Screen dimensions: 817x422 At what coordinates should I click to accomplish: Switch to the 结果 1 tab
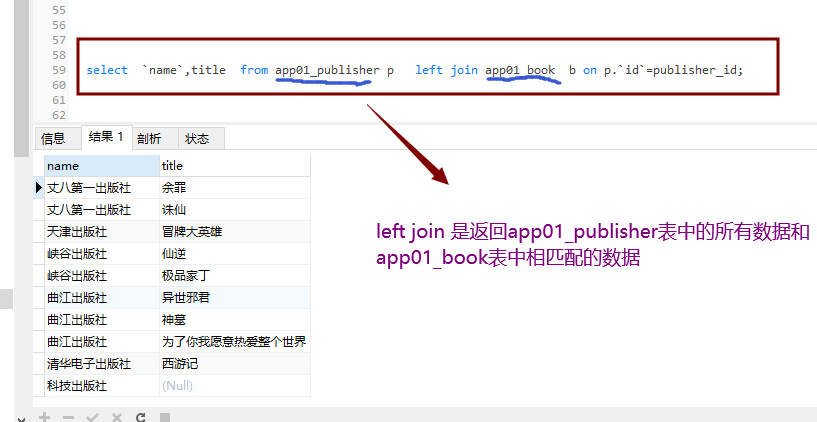(106, 137)
